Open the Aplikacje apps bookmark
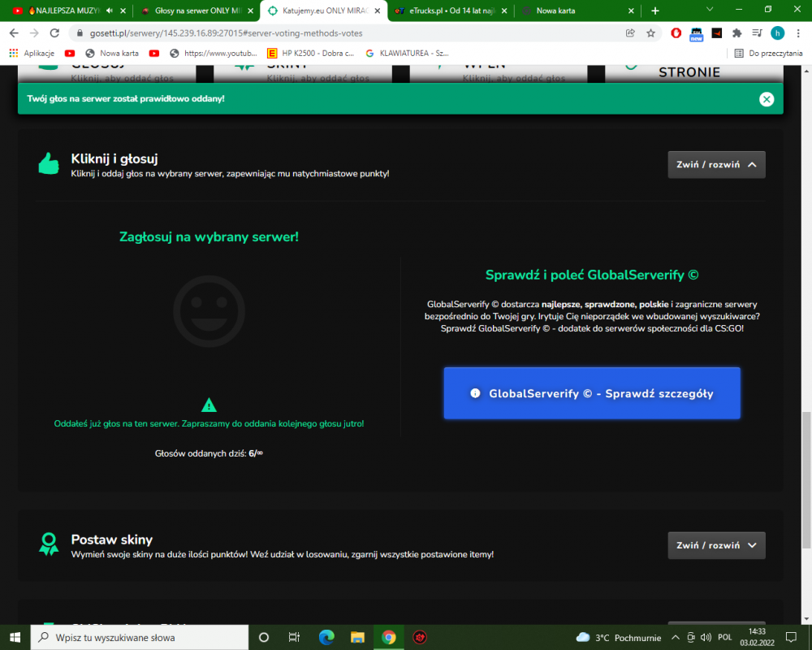 pos(32,53)
